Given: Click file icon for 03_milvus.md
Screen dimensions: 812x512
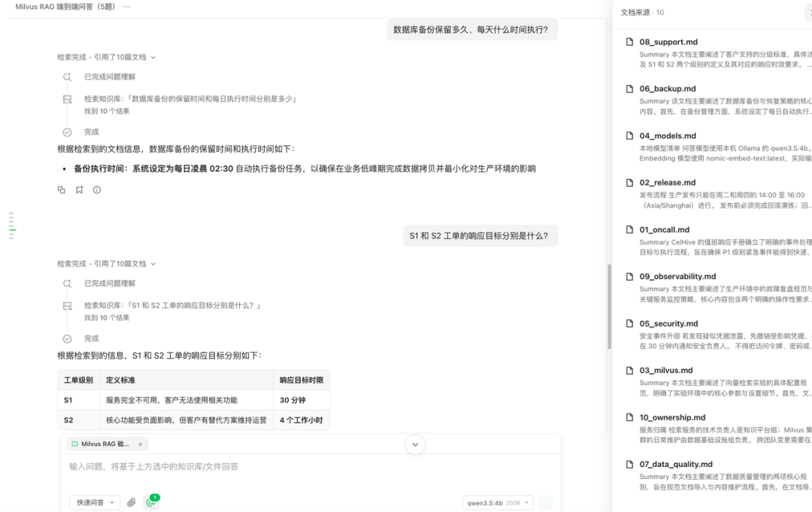Looking at the screenshot, I should [x=630, y=370].
